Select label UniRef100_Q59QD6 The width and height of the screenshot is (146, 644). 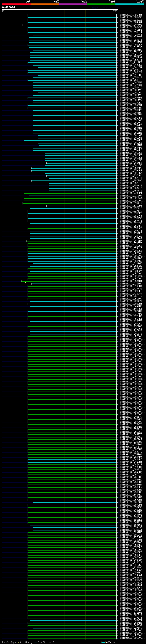[131, 505]
